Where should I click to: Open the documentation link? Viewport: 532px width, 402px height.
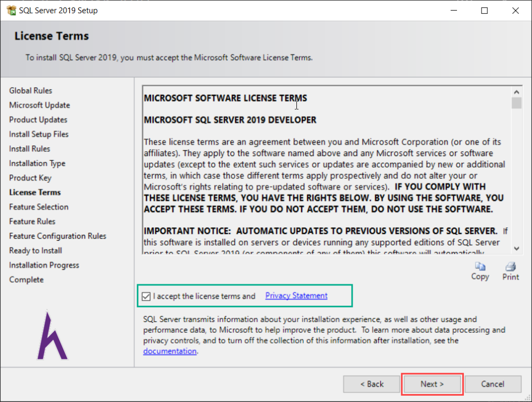pos(170,351)
